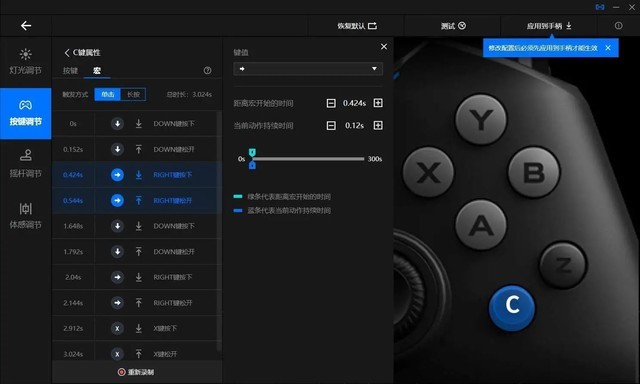640x384 pixels.
Task: Open 体感调节 motion settings
Action: [x=25, y=215]
